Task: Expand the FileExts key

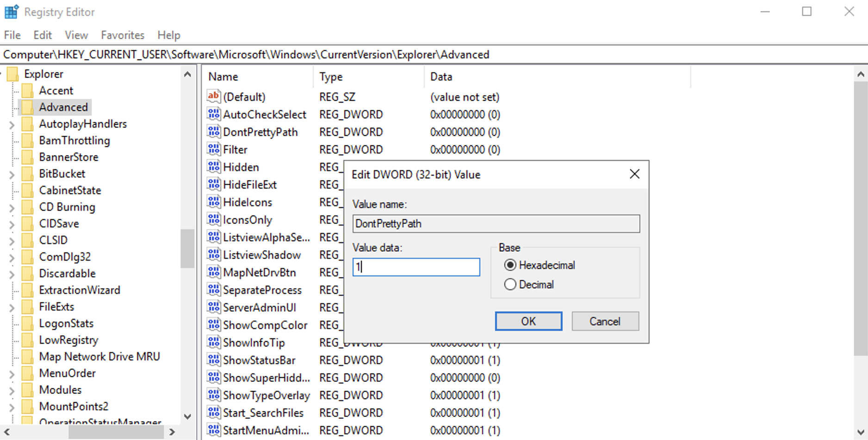Action: coord(12,307)
